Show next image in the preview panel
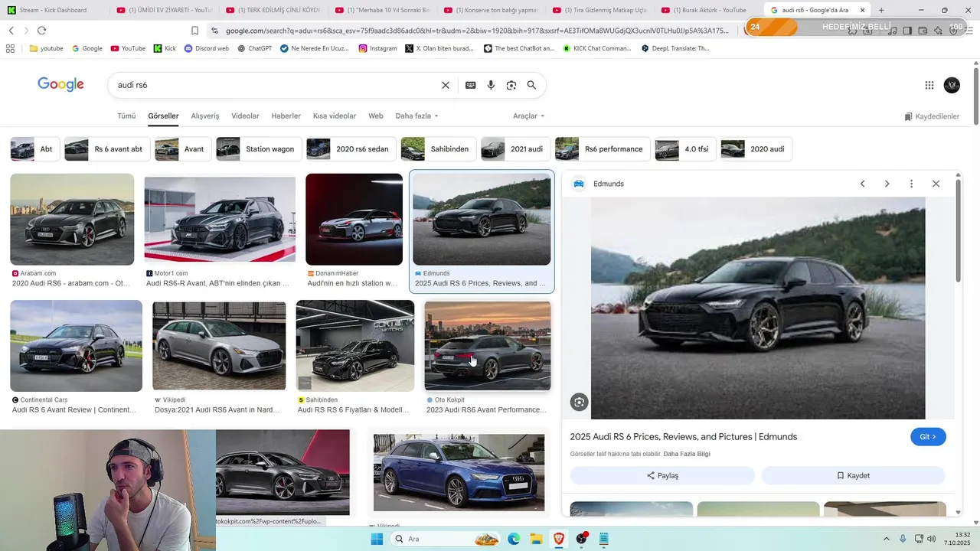The height and width of the screenshot is (551, 980). coord(887,184)
